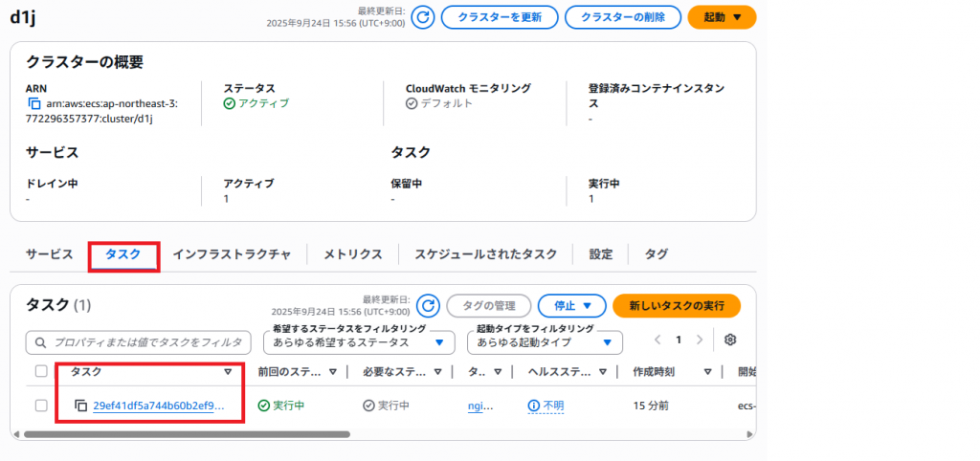The image size is (980, 461).
Task: Go to previous page of tasks
Action: tap(657, 340)
